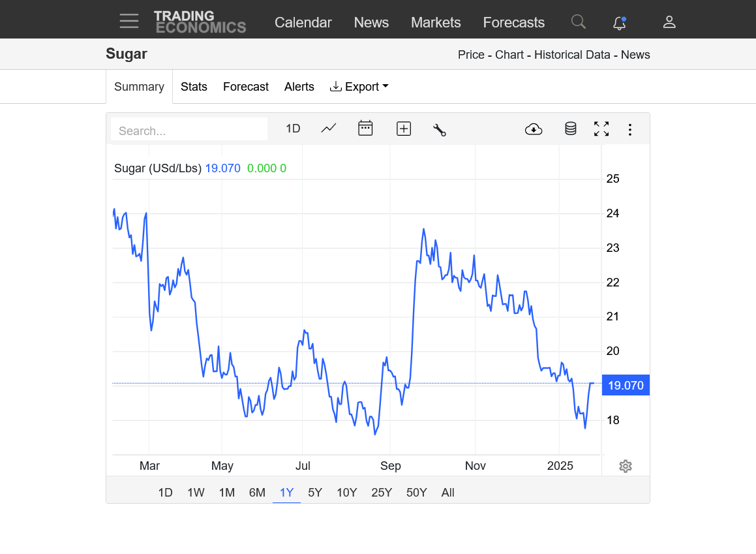Viewport: 756px width, 554px height.
Task: Open the notifications bell
Action: [620, 23]
